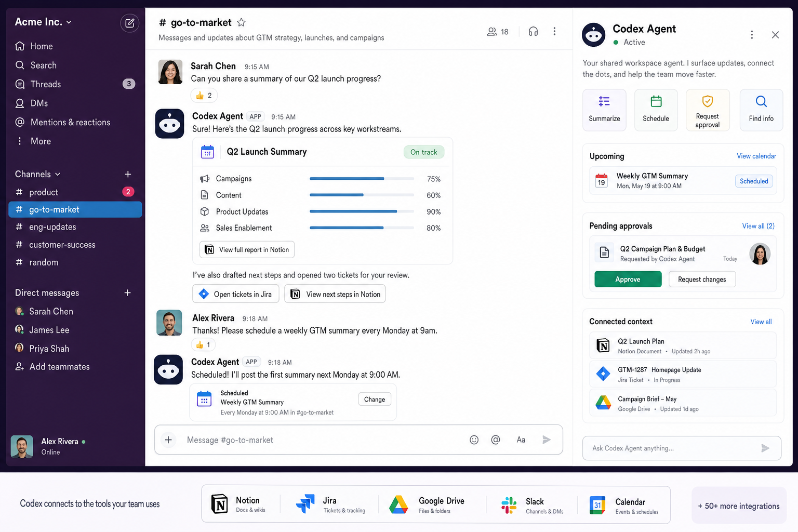The image size is (798, 532).
Task: Open the random channel
Action: [x=75, y=262]
